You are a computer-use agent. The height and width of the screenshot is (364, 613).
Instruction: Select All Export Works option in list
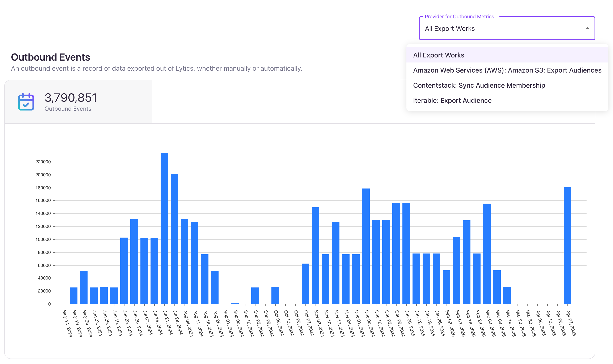pyautogui.click(x=439, y=55)
